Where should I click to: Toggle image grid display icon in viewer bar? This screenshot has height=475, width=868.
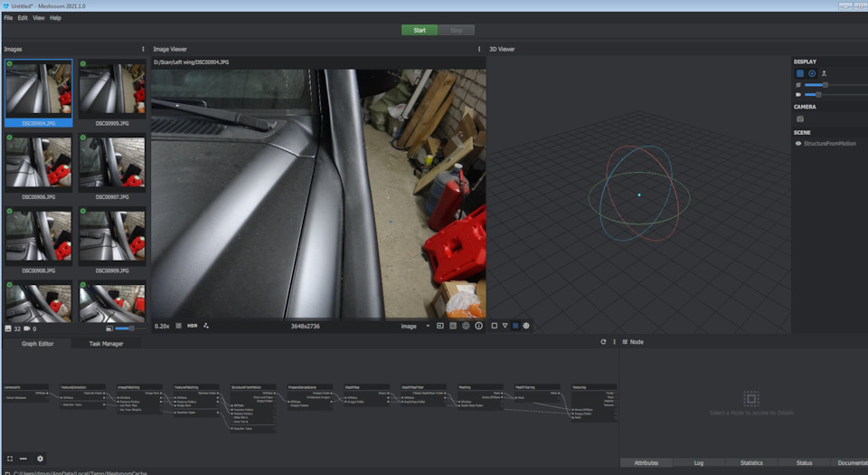tap(178, 326)
